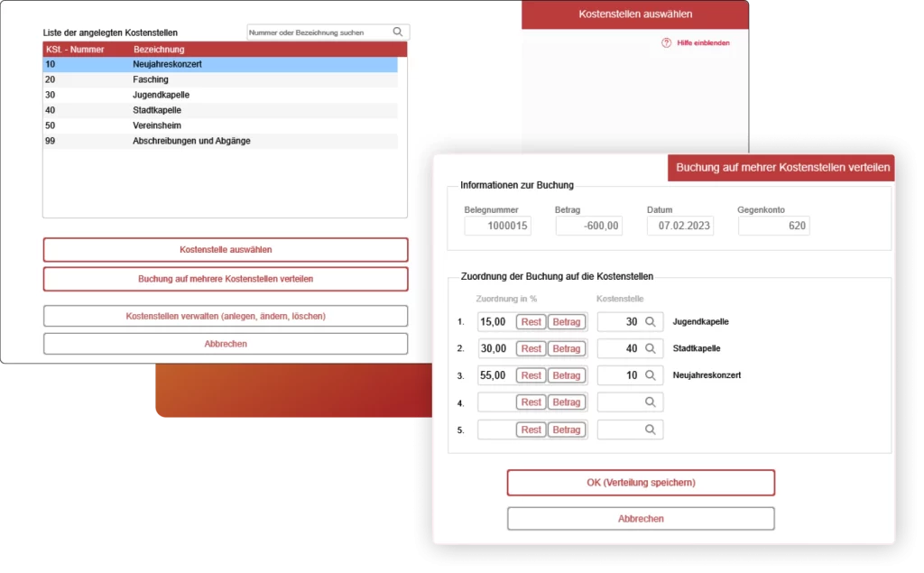This screenshot has width=924, height=573.
Task: Select row 20 Fasching
Action: (220, 79)
